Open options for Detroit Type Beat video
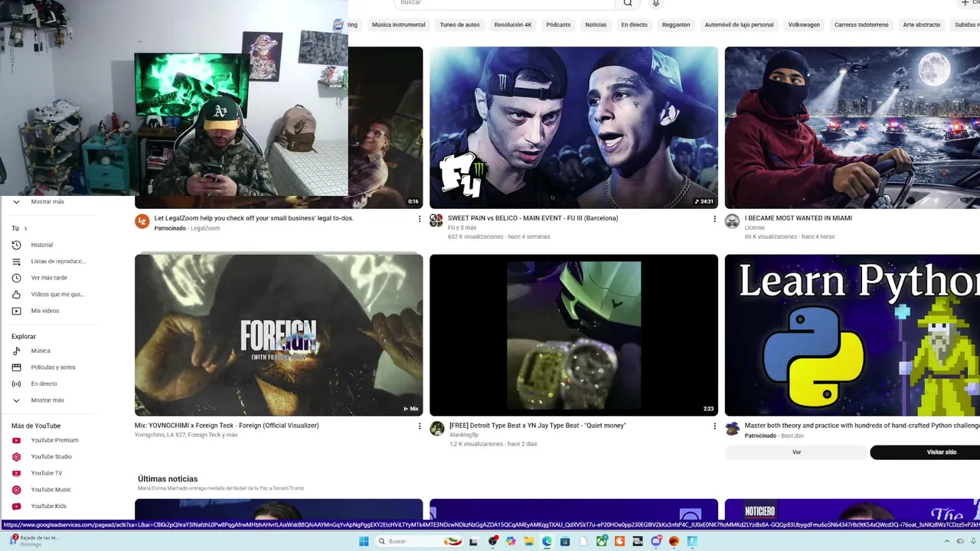The image size is (980, 551). click(714, 426)
